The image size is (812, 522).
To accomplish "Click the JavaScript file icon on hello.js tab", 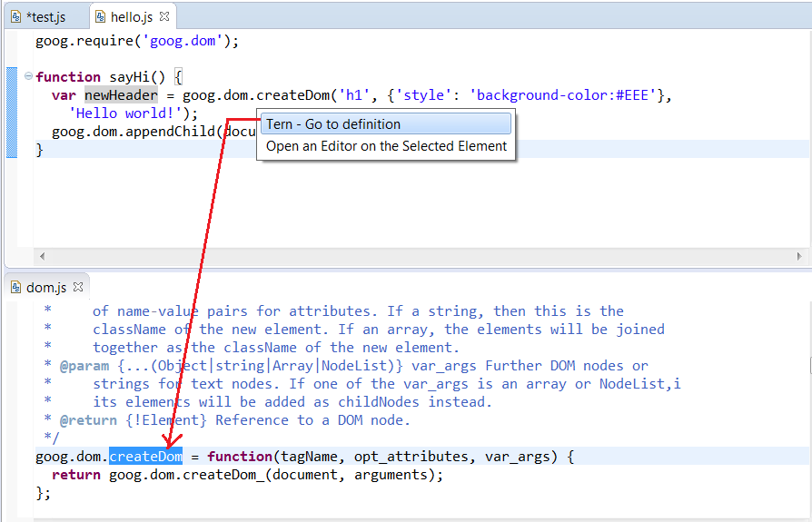I will 101,17.
